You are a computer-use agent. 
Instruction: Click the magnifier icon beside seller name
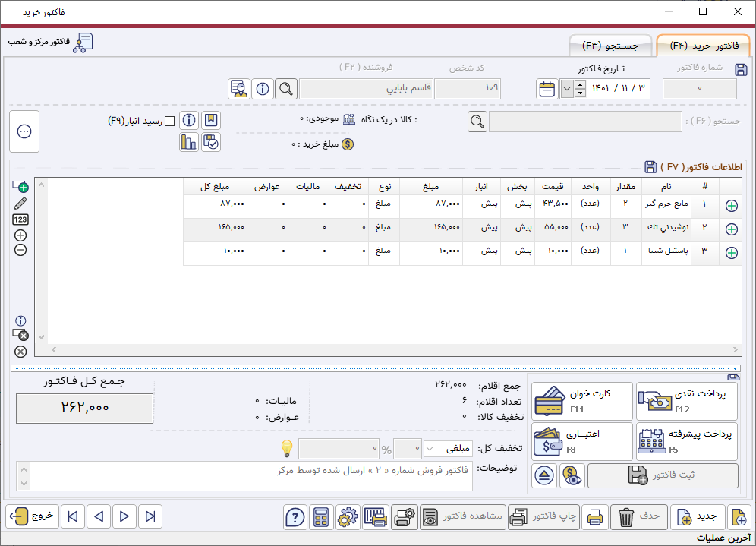285,89
